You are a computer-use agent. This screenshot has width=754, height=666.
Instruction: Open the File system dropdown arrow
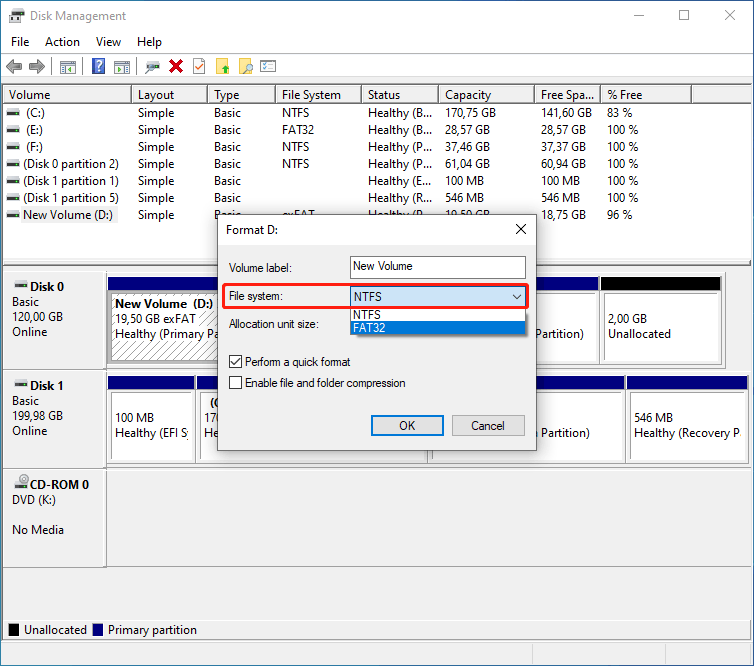tap(516, 297)
